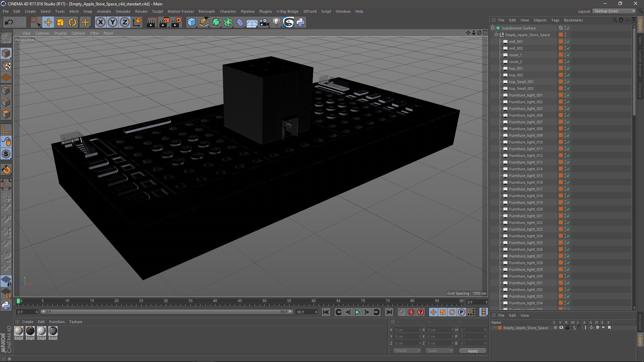Toggle Z axis lock
644x362 pixels.
click(x=125, y=22)
